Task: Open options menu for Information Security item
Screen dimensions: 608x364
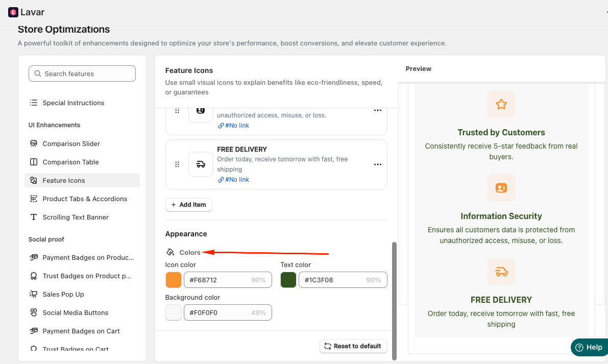Action: coord(378,110)
